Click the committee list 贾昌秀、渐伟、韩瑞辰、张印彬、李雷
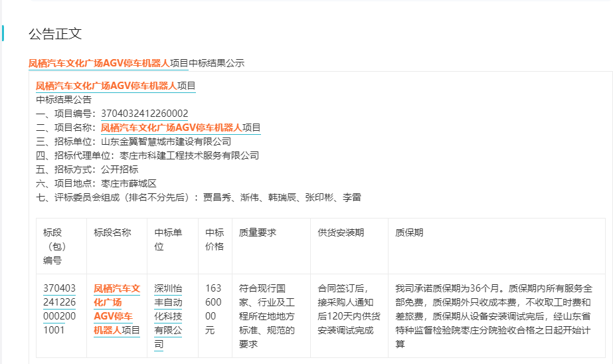The image size is (613, 364). point(282,197)
